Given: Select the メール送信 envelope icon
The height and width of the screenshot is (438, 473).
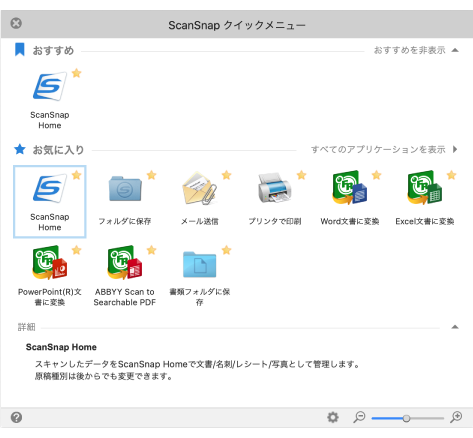Looking at the screenshot, I should [x=200, y=188].
